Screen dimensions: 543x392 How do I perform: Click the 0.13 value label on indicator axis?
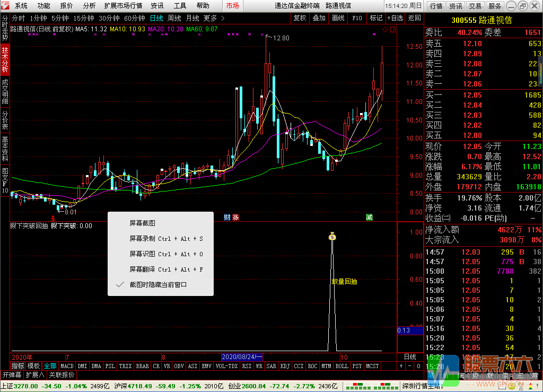click(x=410, y=330)
